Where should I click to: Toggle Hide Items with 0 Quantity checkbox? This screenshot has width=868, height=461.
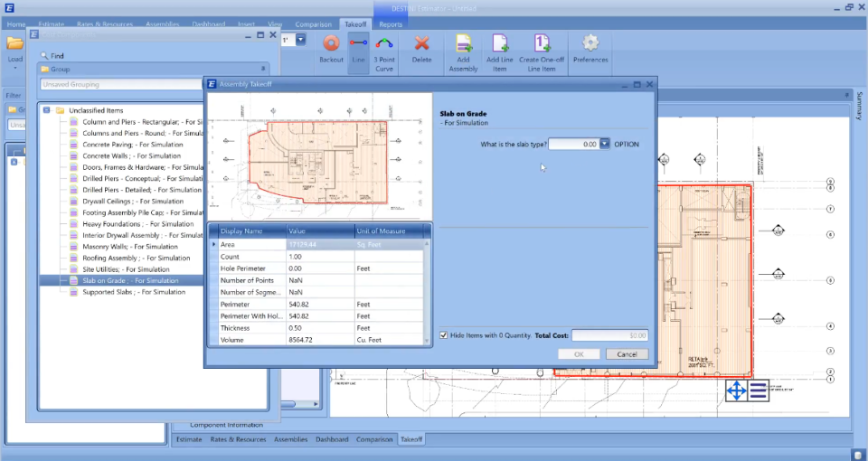[x=443, y=335]
